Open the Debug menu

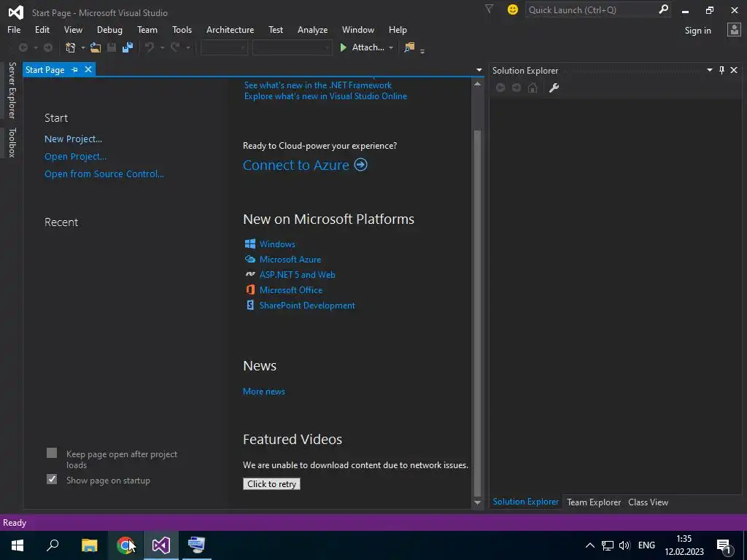[109, 29]
